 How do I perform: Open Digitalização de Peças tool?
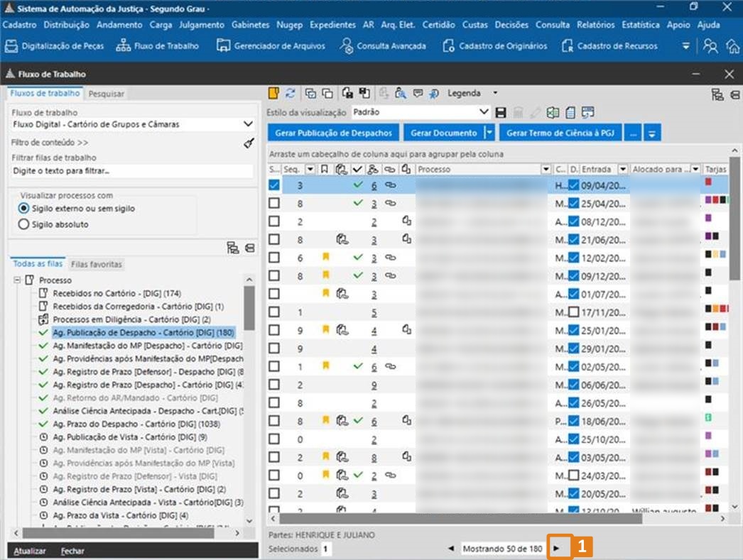pyautogui.click(x=54, y=46)
